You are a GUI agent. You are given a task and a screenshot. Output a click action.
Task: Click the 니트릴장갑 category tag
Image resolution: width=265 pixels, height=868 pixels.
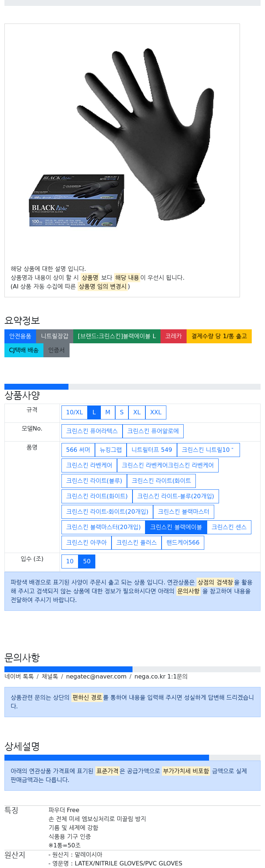coord(54,336)
